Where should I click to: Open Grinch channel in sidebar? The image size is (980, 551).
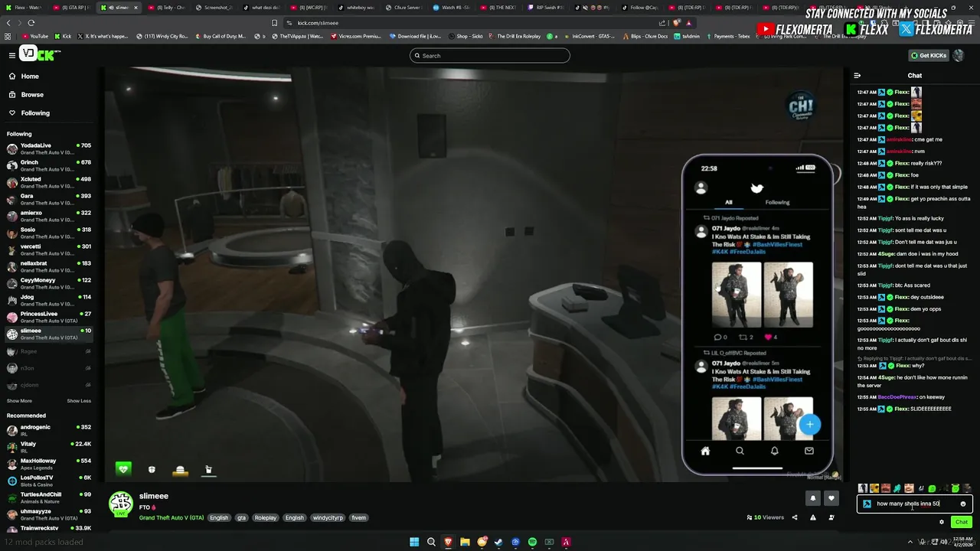(x=49, y=165)
